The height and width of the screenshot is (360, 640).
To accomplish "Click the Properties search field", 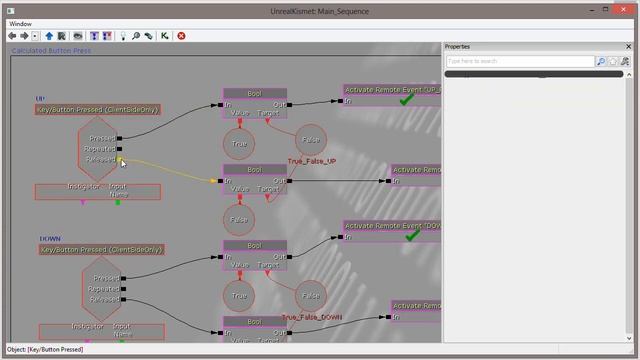I will (x=520, y=61).
